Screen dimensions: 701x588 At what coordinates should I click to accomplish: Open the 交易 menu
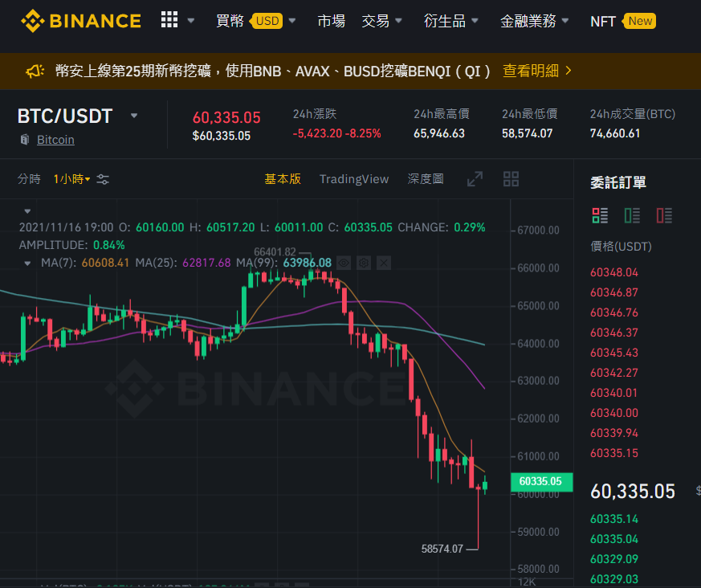(376, 21)
